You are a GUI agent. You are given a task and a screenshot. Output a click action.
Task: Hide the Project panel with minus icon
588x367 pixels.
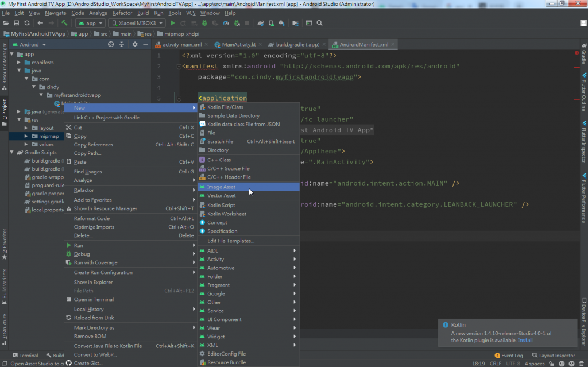click(145, 44)
